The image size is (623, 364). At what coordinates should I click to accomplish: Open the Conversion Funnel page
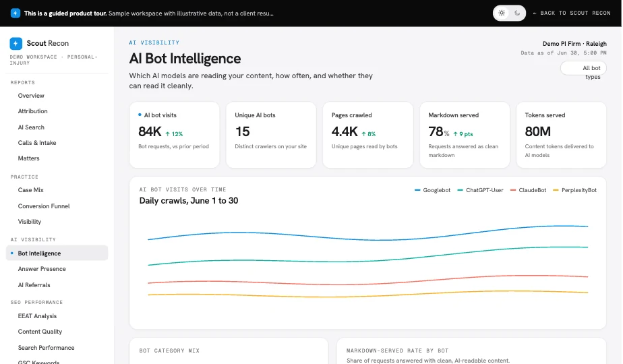pos(44,206)
